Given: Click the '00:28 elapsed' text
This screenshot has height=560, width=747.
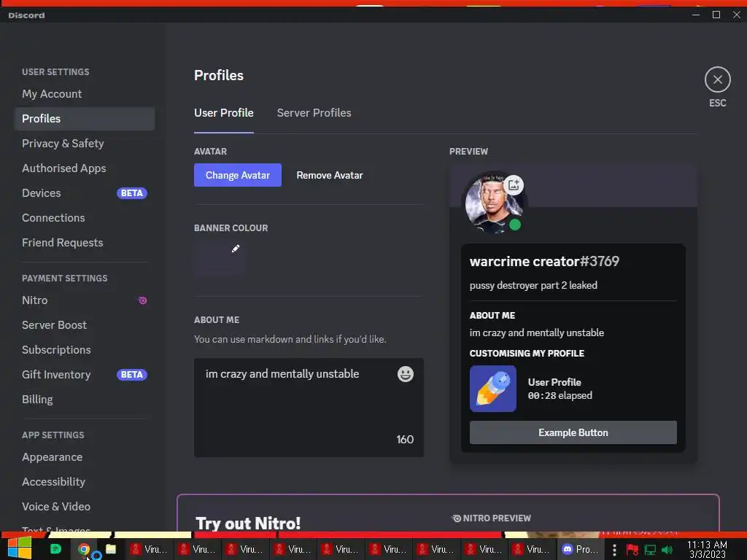Looking at the screenshot, I should 560,396.
